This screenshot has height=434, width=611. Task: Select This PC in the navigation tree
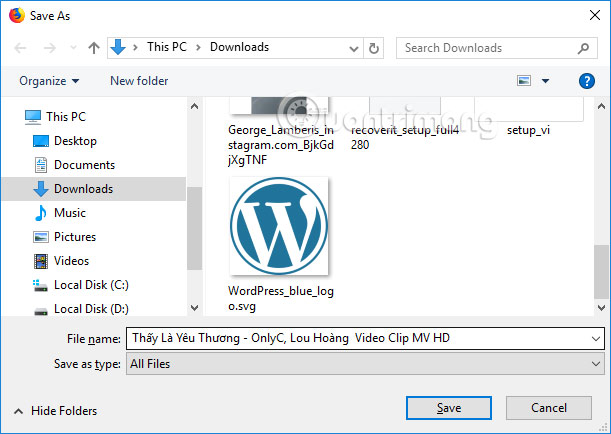point(66,116)
